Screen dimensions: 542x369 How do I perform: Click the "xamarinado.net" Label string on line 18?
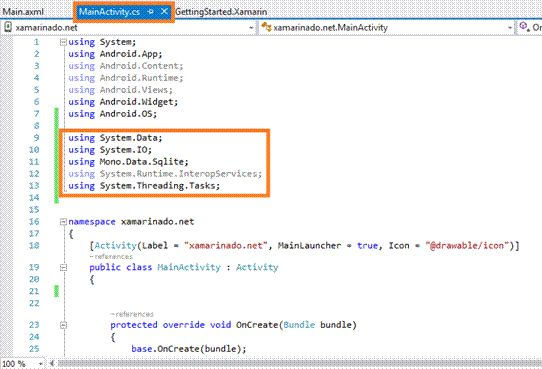[226, 246]
